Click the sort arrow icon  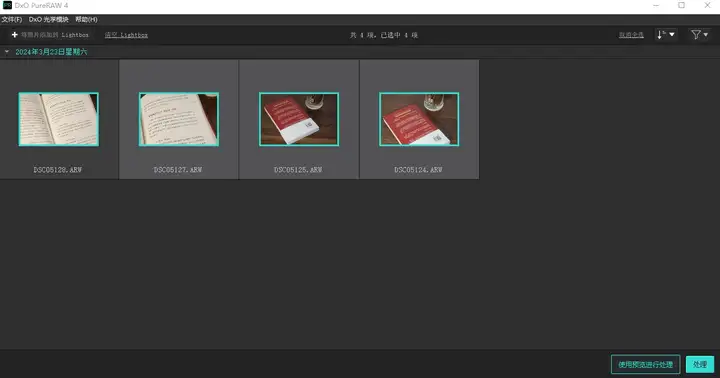661,35
